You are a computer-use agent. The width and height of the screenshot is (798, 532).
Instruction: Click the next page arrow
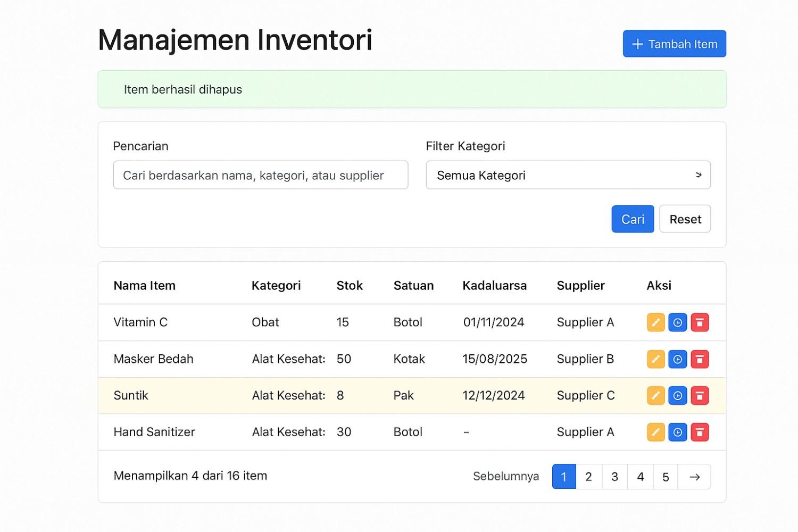click(694, 476)
